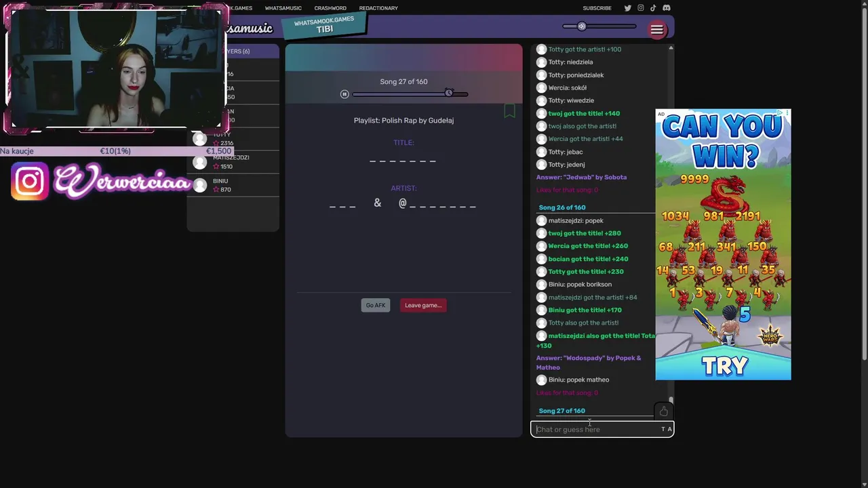Click the BINIU player row
This screenshot has height=488, width=868.
tap(233, 185)
